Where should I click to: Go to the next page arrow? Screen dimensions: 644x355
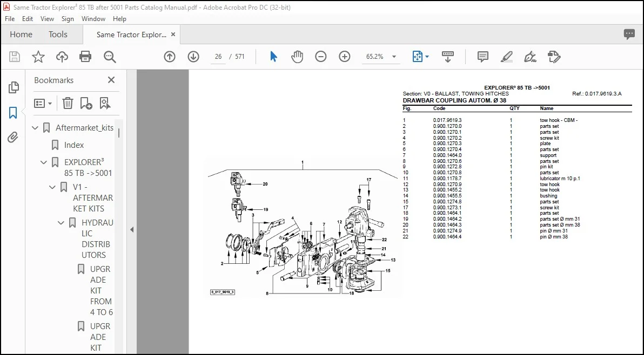[x=193, y=57]
